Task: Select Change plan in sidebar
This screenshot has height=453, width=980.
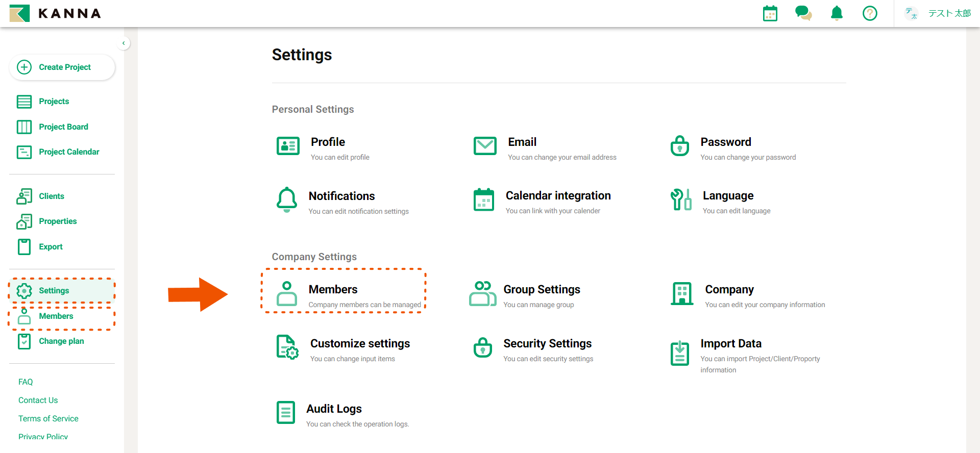Action: click(x=61, y=341)
